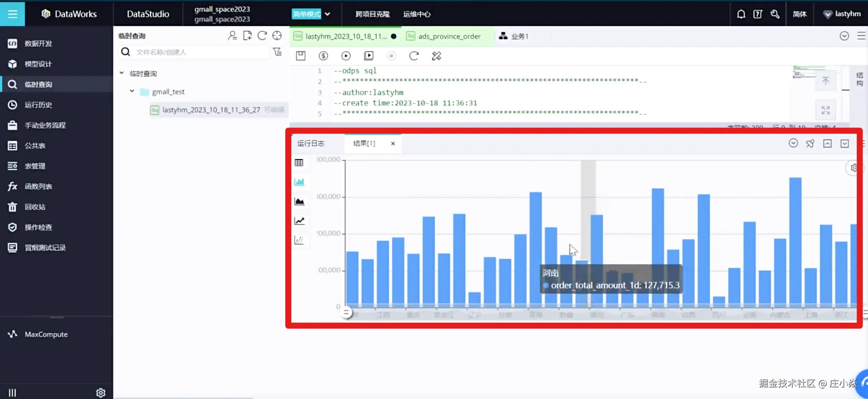
Task: Click the save icon in editor toolbar
Action: 301,56
